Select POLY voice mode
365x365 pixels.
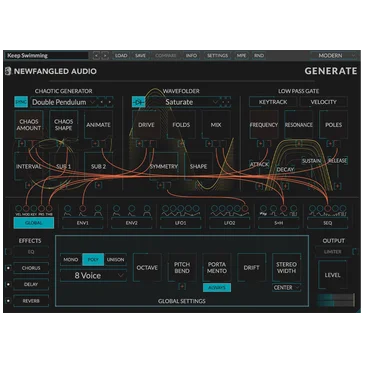coord(93,259)
